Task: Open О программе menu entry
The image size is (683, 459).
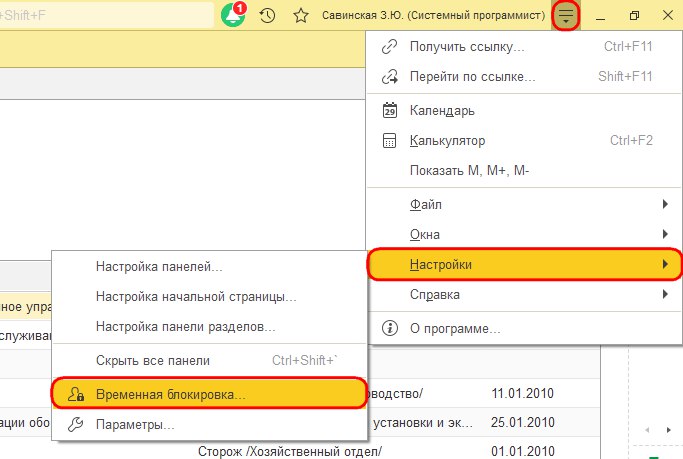Action: tap(524, 328)
